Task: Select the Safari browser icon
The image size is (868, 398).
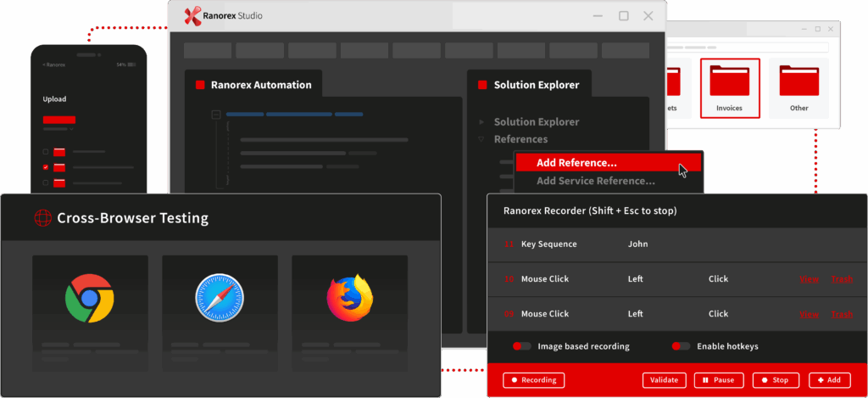Action: [x=220, y=298]
